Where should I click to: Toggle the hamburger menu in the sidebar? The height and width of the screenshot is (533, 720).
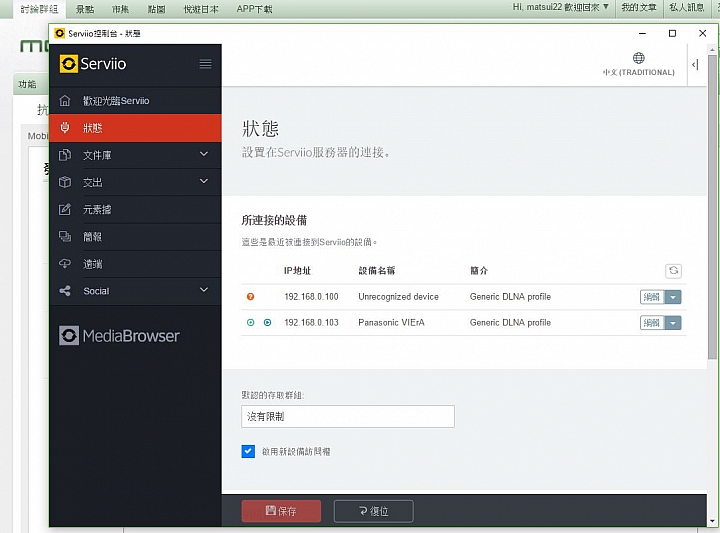[205, 64]
